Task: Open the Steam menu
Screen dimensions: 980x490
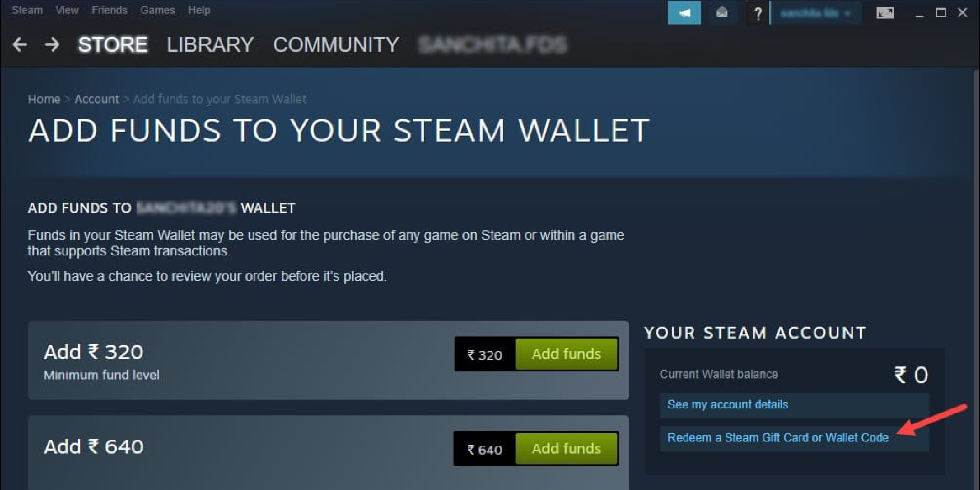Action: 27,10
